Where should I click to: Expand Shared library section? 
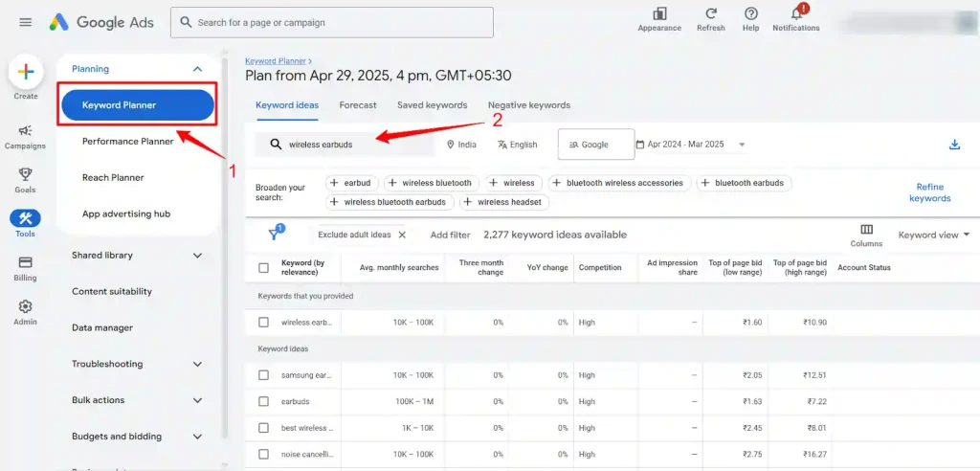(x=197, y=256)
